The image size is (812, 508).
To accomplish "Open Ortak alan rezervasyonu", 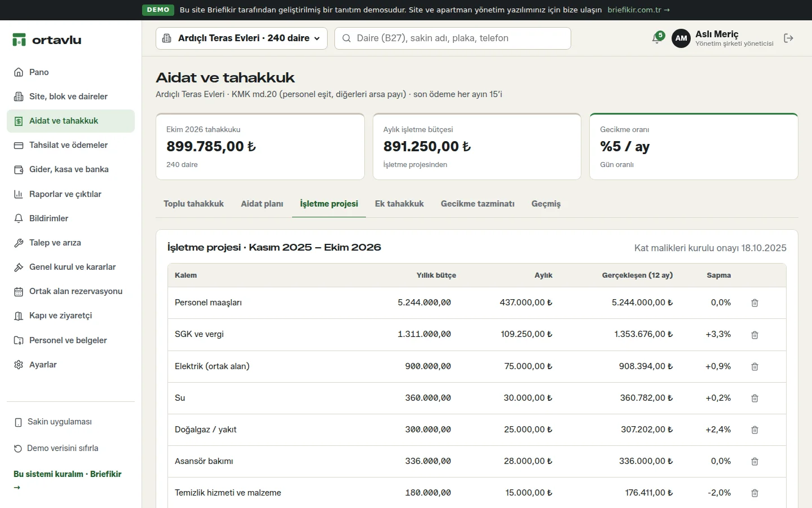I will (x=70, y=291).
